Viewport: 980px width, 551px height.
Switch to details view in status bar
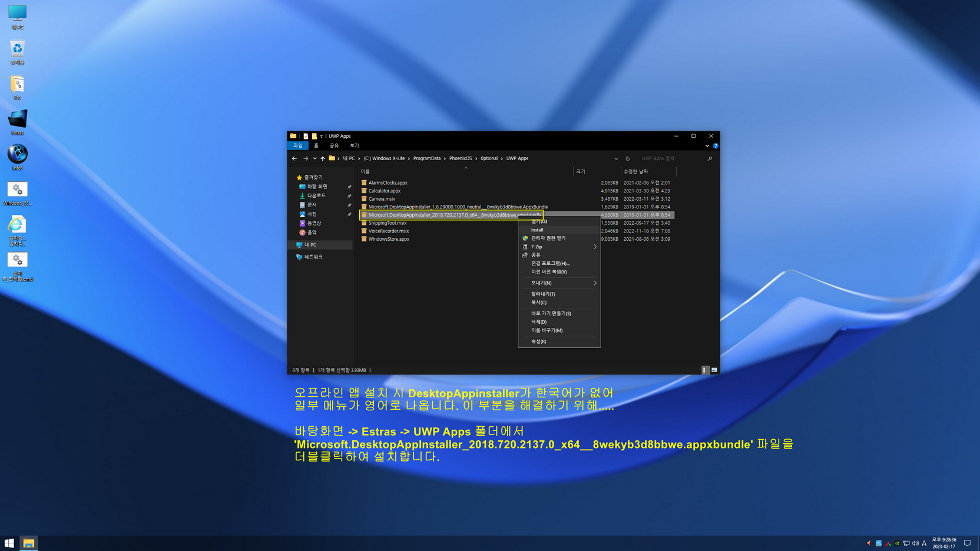click(x=704, y=370)
